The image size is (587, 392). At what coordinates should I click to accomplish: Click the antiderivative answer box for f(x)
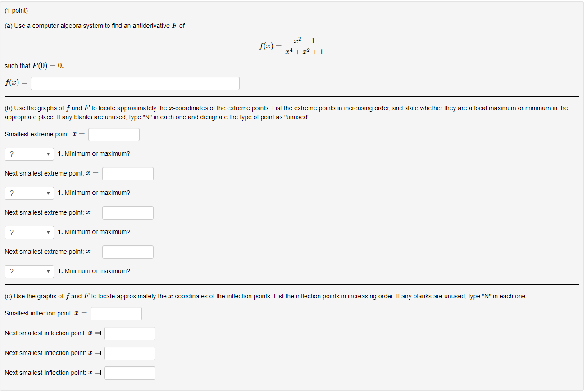[135, 83]
